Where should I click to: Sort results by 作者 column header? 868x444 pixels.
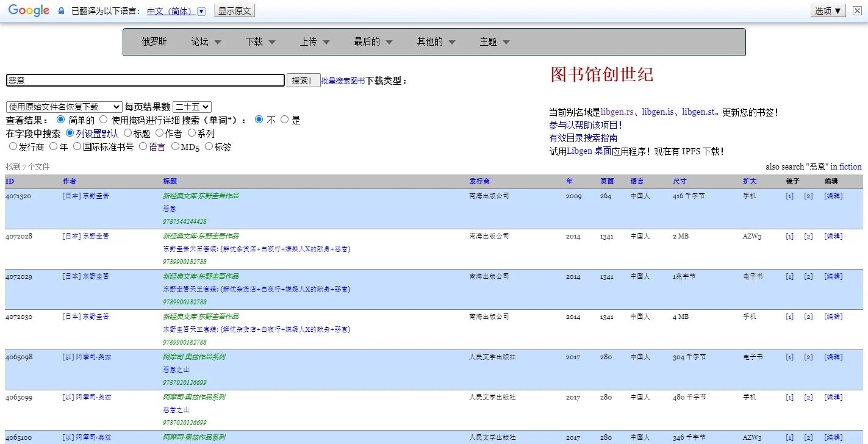pyautogui.click(x=70, y=181)
